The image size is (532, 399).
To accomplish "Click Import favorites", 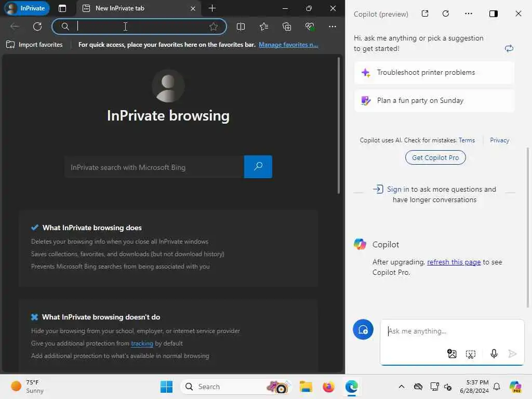I will click(34, 45).
